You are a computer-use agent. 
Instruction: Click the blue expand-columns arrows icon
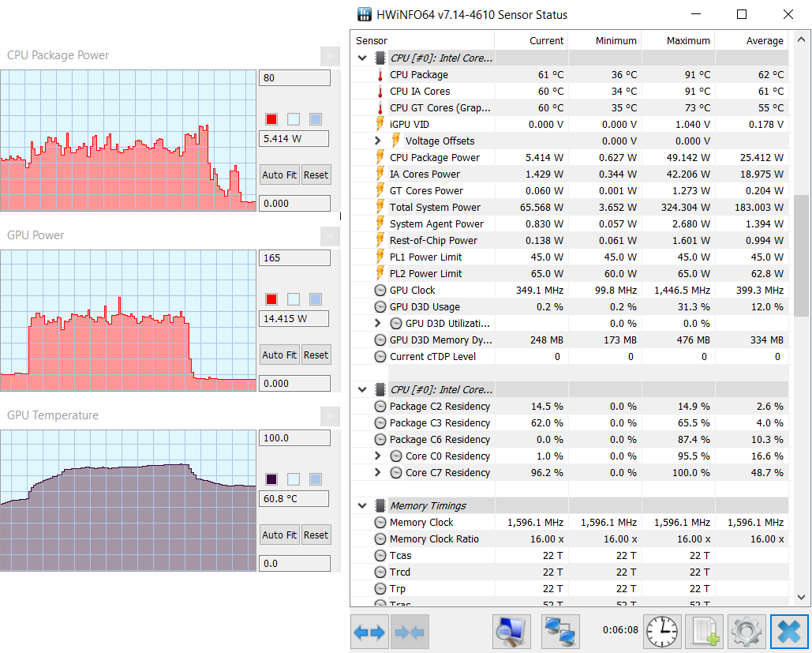coord(369,632)
